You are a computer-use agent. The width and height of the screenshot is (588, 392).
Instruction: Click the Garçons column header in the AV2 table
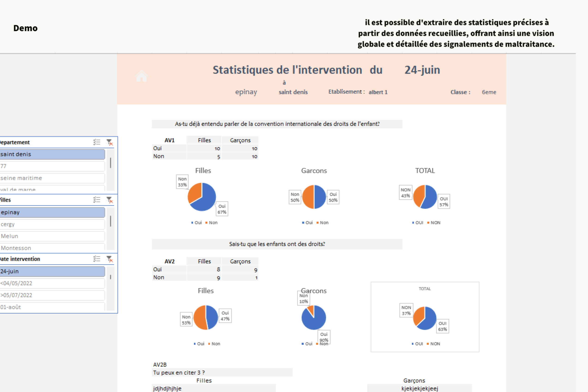point(240,261)
